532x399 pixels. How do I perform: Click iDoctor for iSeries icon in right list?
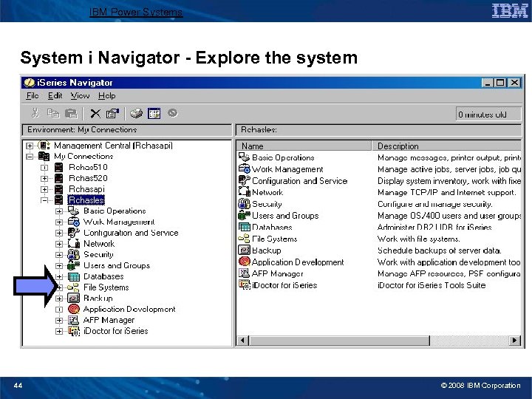[245, 285]
